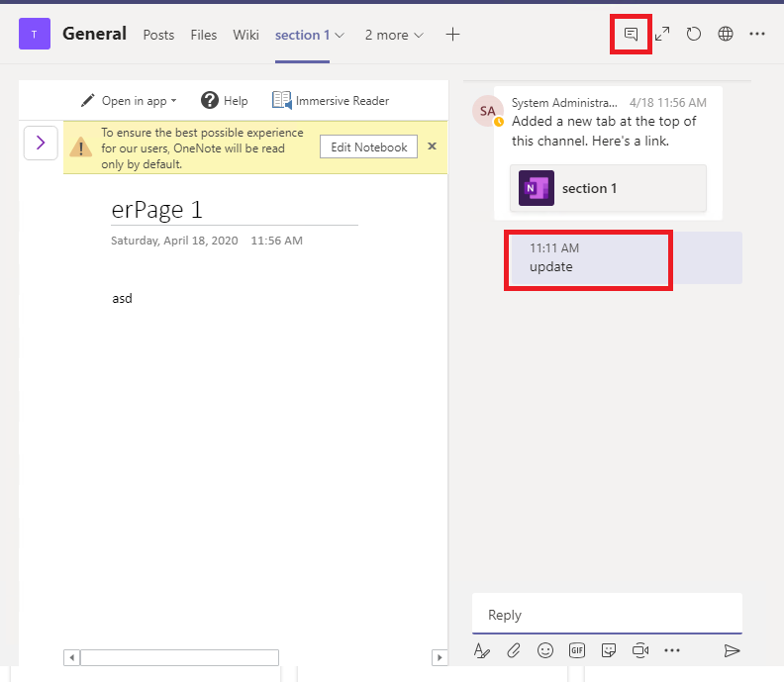
Task: Launch the Immersive Reader
Action: [x=331, y=101]
